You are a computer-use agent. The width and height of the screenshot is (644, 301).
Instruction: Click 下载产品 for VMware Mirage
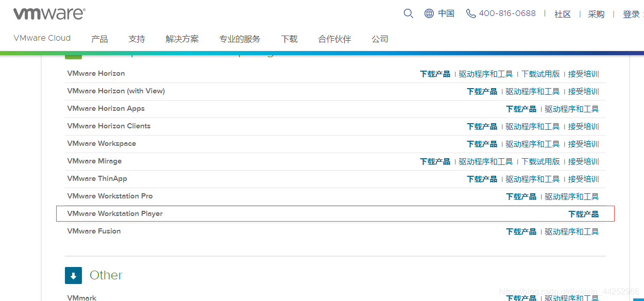tap(435, 161)
